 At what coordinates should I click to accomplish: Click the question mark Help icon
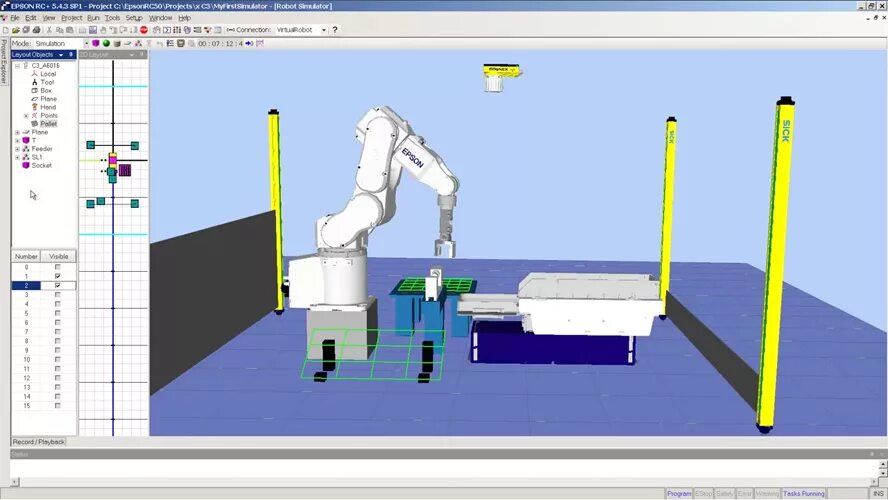(x=335, y=30)
